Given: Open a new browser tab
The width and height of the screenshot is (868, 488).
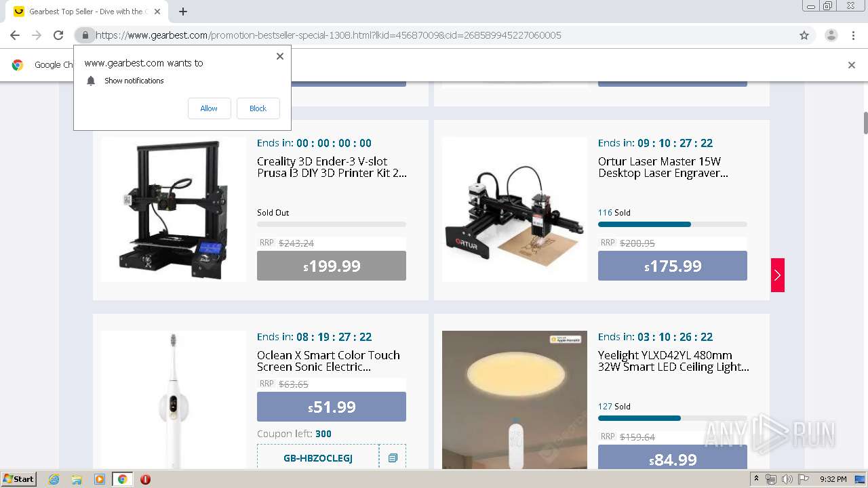Looking at the screenshot, I should (x=183, y=12).
